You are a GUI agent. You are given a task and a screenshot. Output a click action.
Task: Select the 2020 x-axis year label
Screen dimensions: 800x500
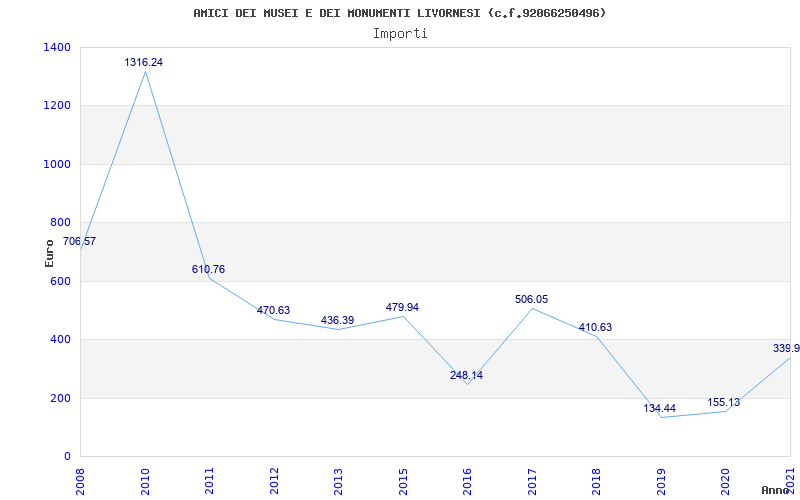tap(726, 482)
